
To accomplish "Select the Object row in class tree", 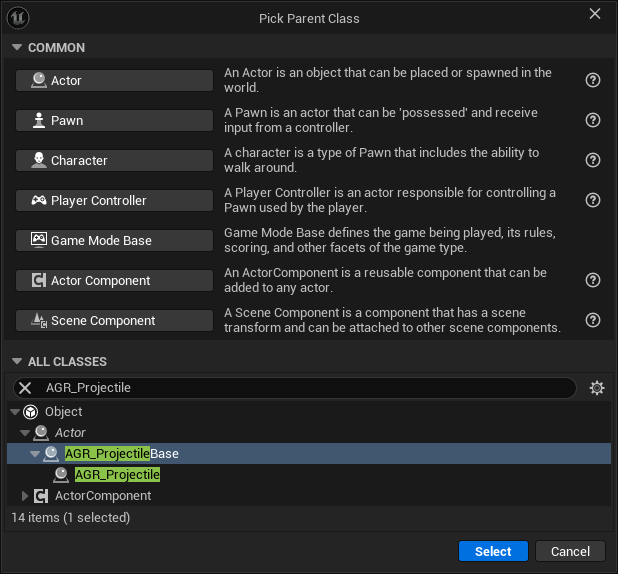I will pos(309,412).
